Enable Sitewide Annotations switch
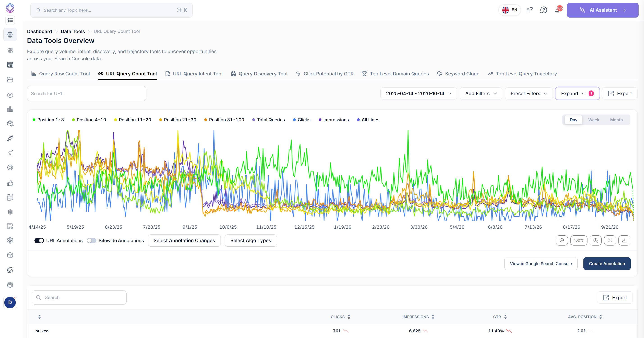This screenshot has width=644, height=338. click(x=91, y=240)
